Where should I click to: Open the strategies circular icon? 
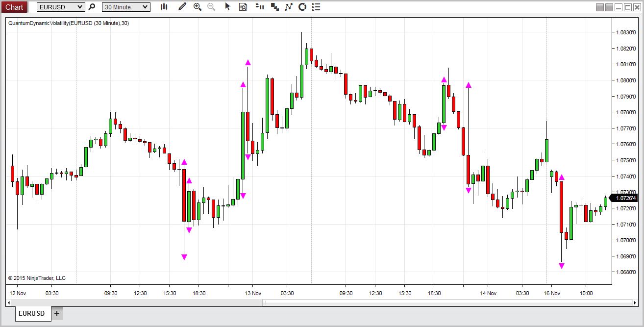(302, 7)
